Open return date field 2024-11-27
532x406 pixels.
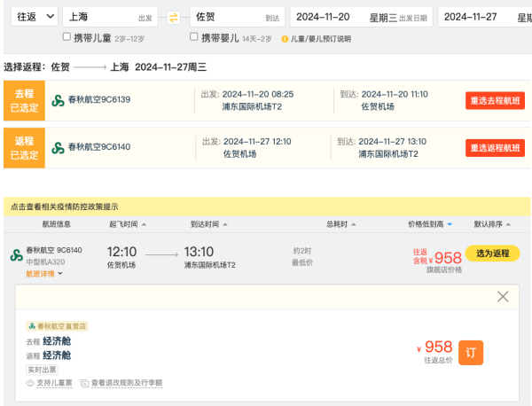tap(485, 17)
